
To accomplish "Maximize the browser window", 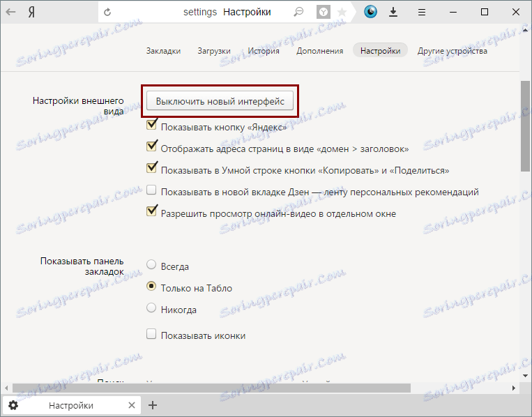I will (485, 13).
